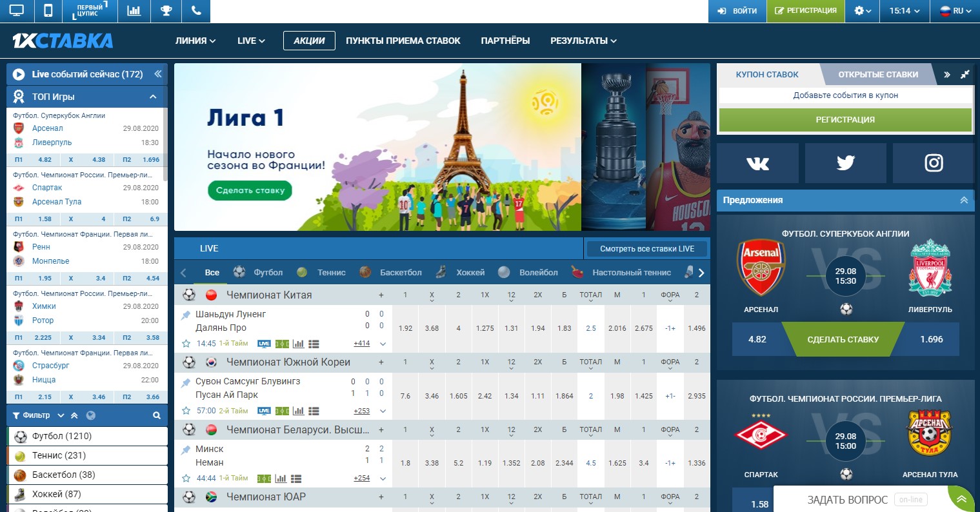
Task: Open the LIVE dropdown in navigation
Action: 252,41
